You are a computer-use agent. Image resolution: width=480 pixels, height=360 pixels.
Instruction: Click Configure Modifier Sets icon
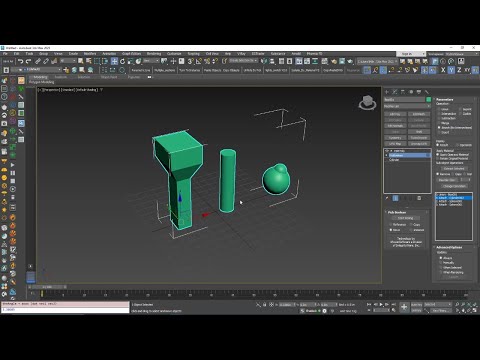click(x=419, y=198)
